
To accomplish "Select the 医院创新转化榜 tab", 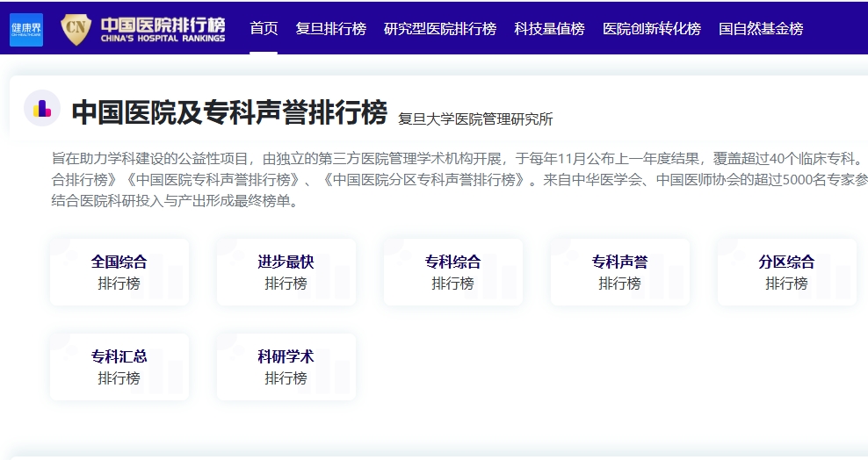I will [x=652, y=28].
